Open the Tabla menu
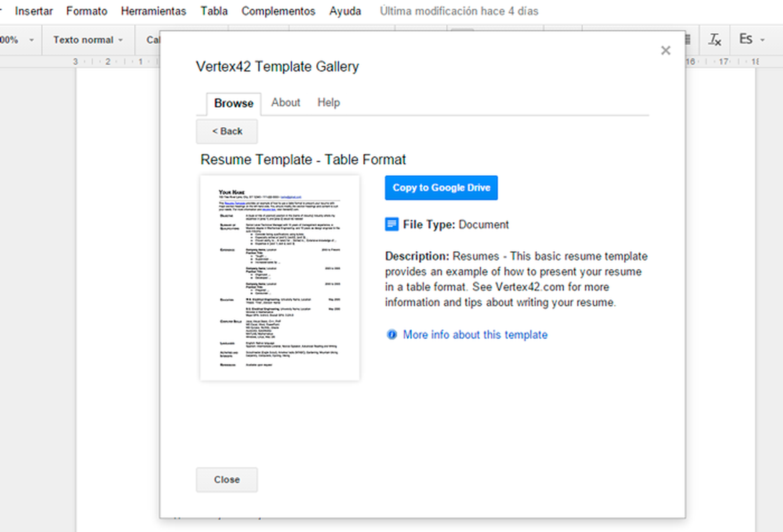The width and height of the screenshot is (783, 532). (x=214, y=11)
